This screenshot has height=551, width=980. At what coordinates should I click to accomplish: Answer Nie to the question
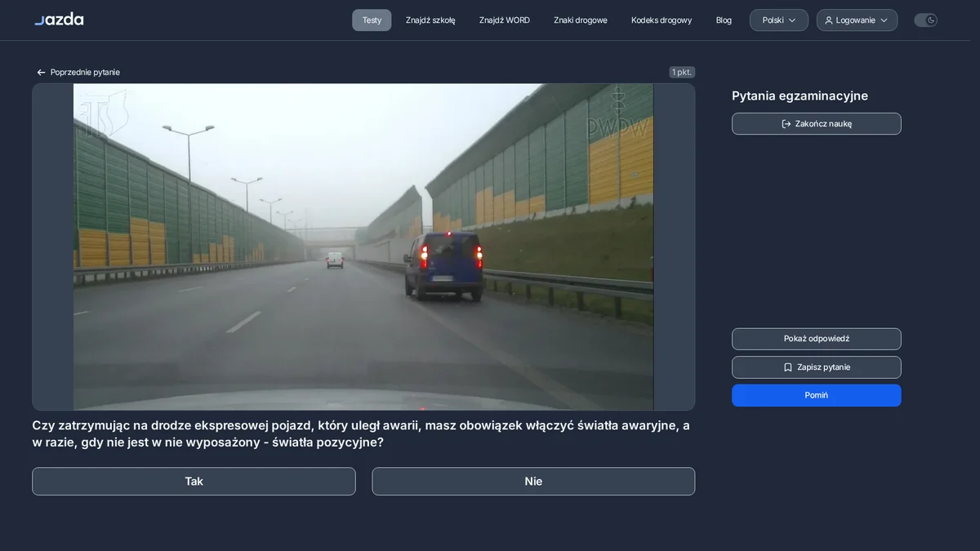533,482
